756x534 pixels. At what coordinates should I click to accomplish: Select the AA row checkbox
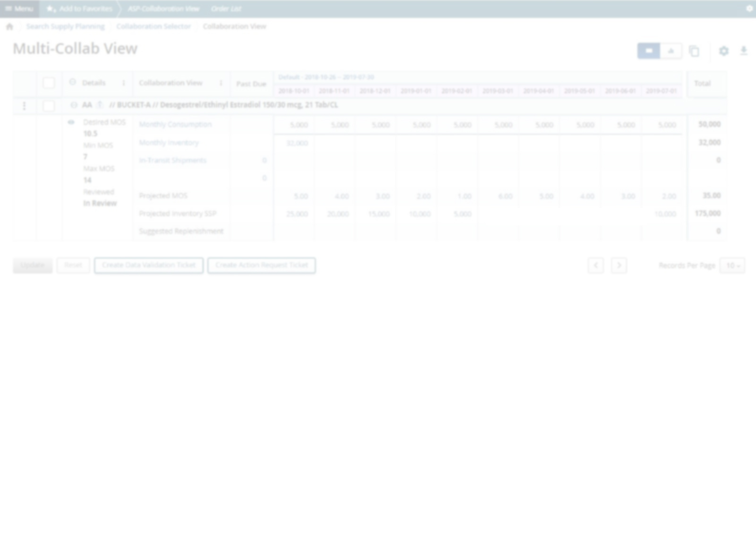click(49, 106)
